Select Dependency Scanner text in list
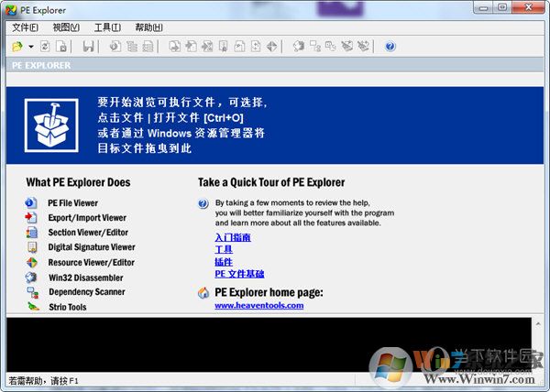The width and height of the screenshot is (550, 392). coord(87,292)
